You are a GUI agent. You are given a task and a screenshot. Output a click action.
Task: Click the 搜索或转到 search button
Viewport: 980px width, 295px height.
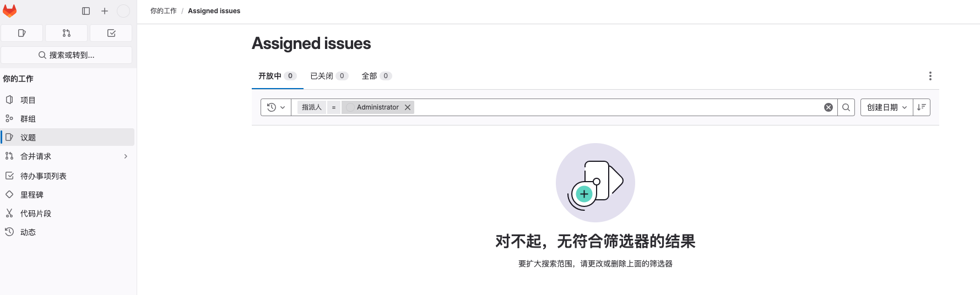coord(67,55)
